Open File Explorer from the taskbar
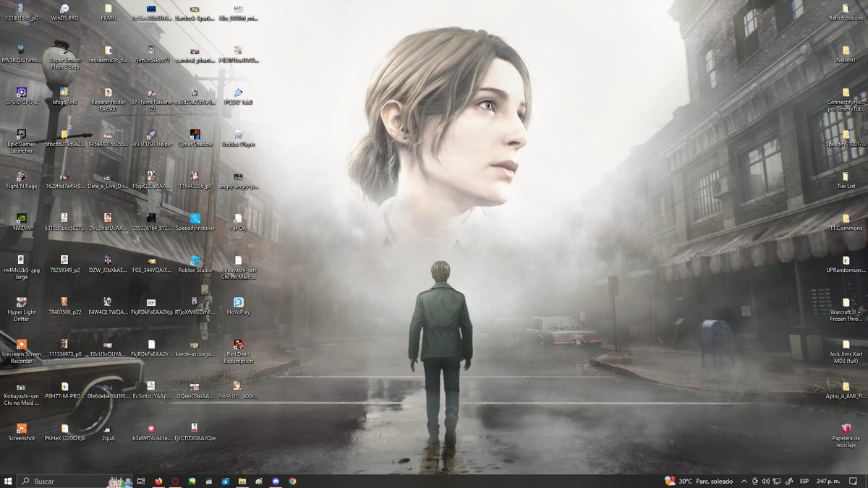This screenshot has width=868, height=488. point(242,481)
